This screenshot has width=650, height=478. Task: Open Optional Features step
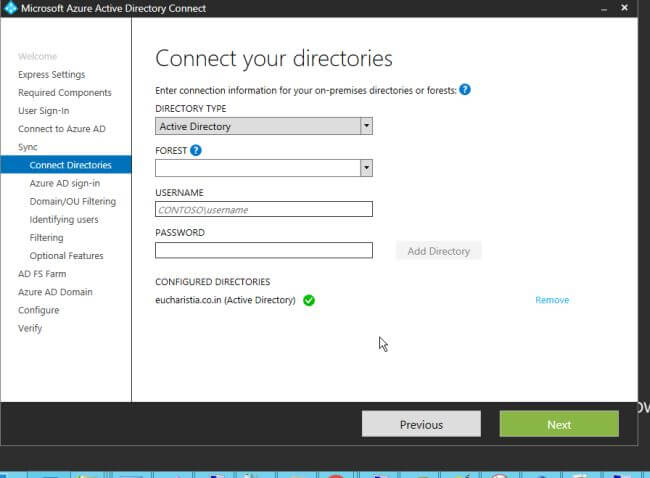tap(66, 256)
